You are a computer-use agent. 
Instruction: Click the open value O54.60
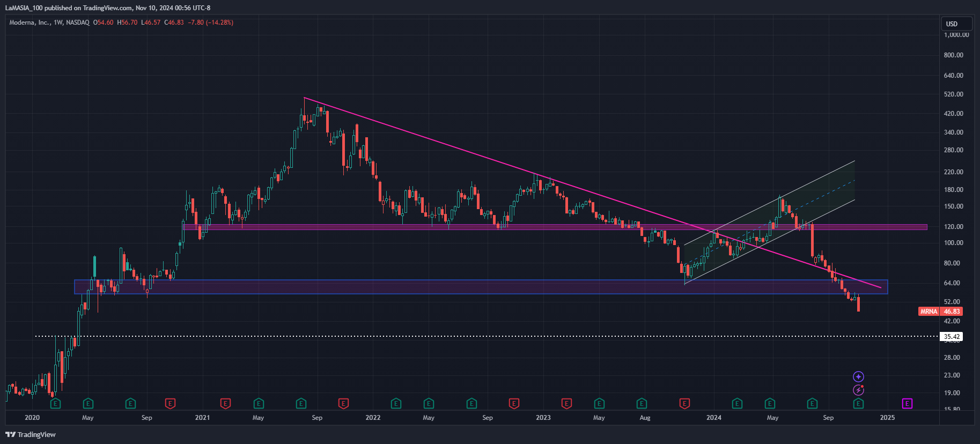pyautogui.click(x=104, y=23)
